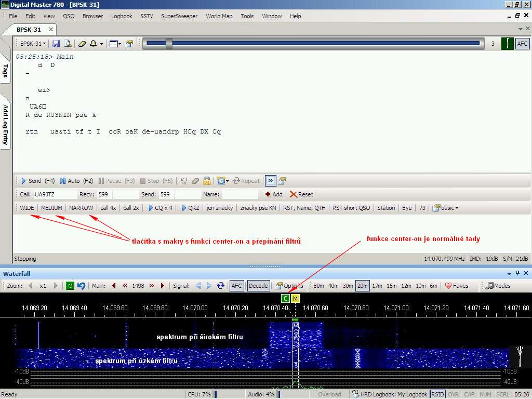Click the save icon in the BPSK-31 toolbar
Viewport: 532px width, 399px height.
coord(56,44)
